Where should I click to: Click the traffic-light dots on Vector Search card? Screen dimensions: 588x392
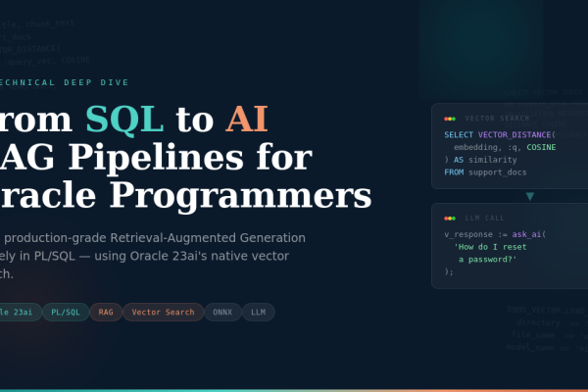click(x=450, y=118)
